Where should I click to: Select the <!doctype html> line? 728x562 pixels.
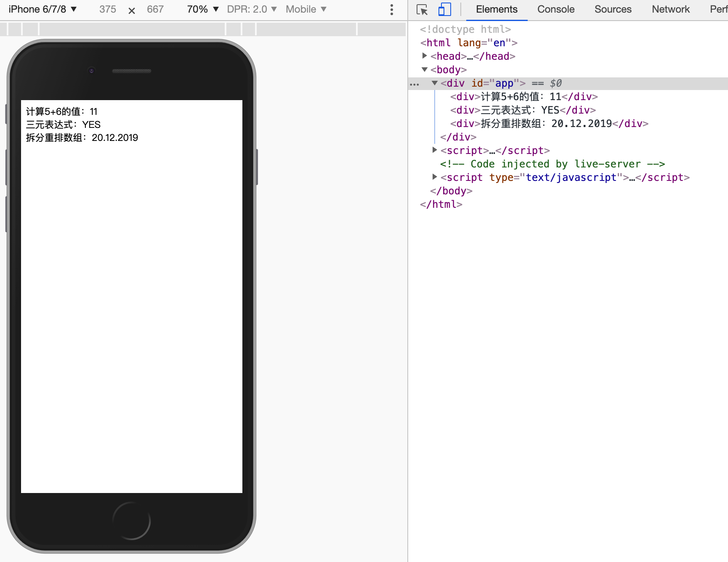(x=465, y=29)
